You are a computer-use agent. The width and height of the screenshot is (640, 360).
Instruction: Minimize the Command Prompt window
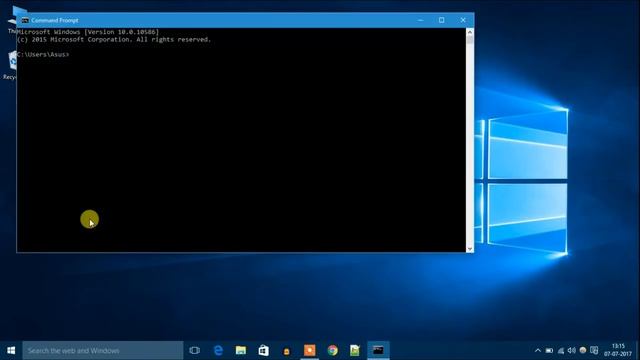click(x=420, y=20)
